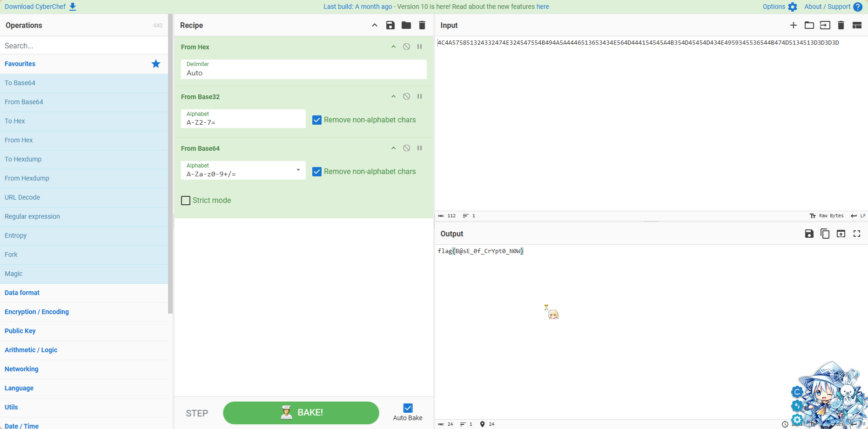Expand the Data format category
The height and width of the screenshot is (429, 868).
point(22,293)
